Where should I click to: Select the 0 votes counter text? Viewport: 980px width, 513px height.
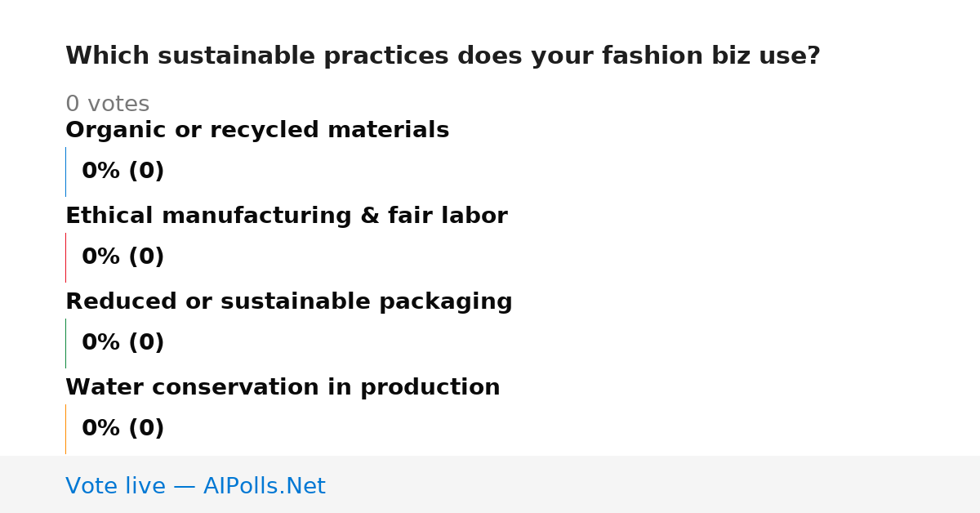(x=107, y=105)
